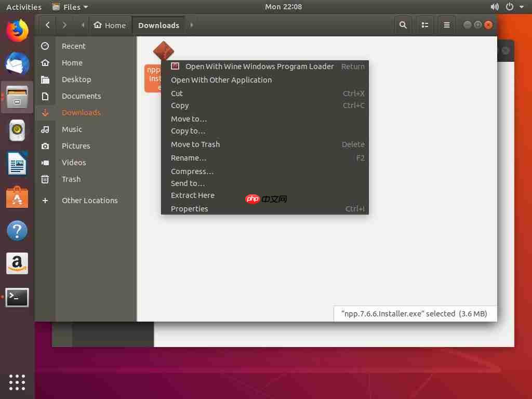Open Thunderbird mail from the dock
This screenshot has width=532, height=399.
(17, 63)
